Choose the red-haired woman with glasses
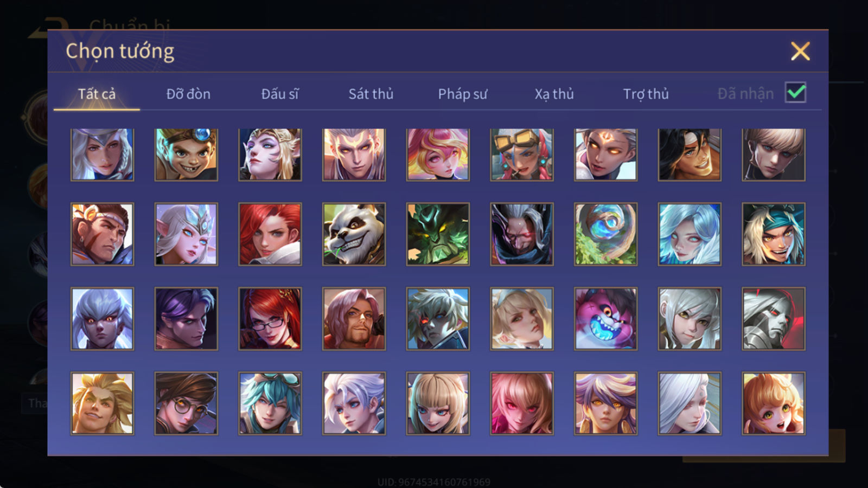Screen dimensions: 868x488 [x=270, y=319]
